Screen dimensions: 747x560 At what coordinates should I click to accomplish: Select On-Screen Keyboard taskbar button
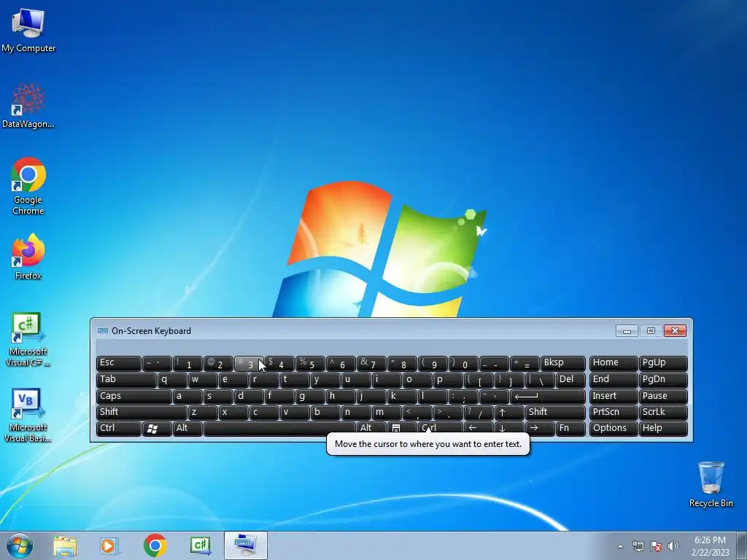click(x=245, y=545)
